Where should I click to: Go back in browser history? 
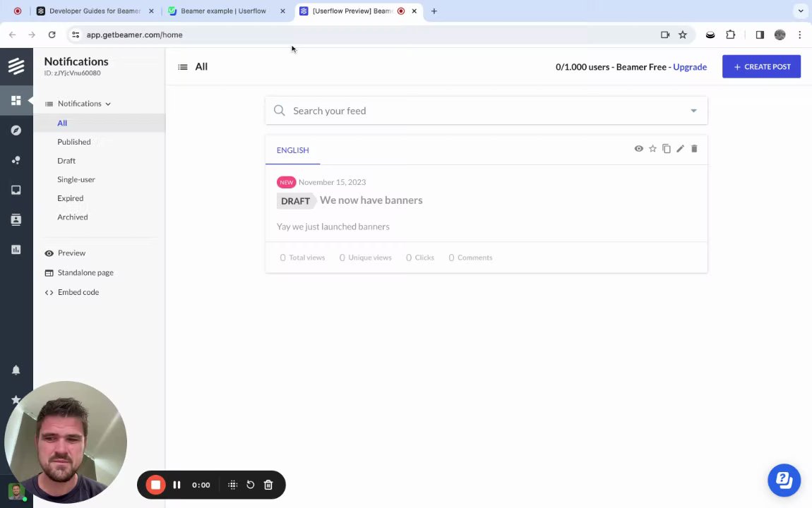click(13, 35)
